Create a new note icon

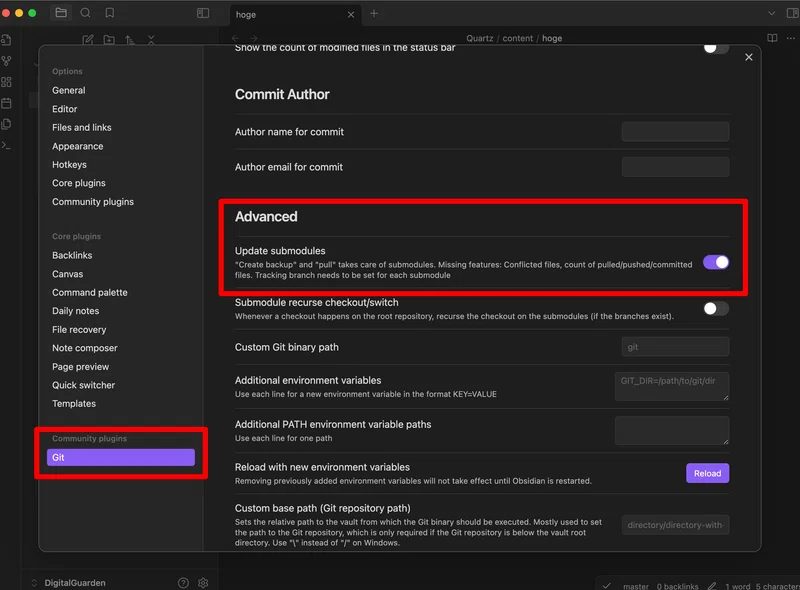coord(88,39)
